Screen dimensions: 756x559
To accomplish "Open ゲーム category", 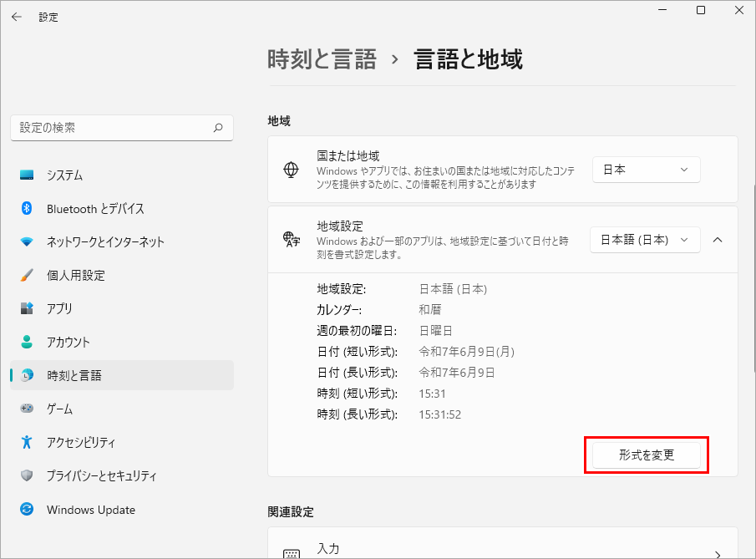I will [122, 409].
